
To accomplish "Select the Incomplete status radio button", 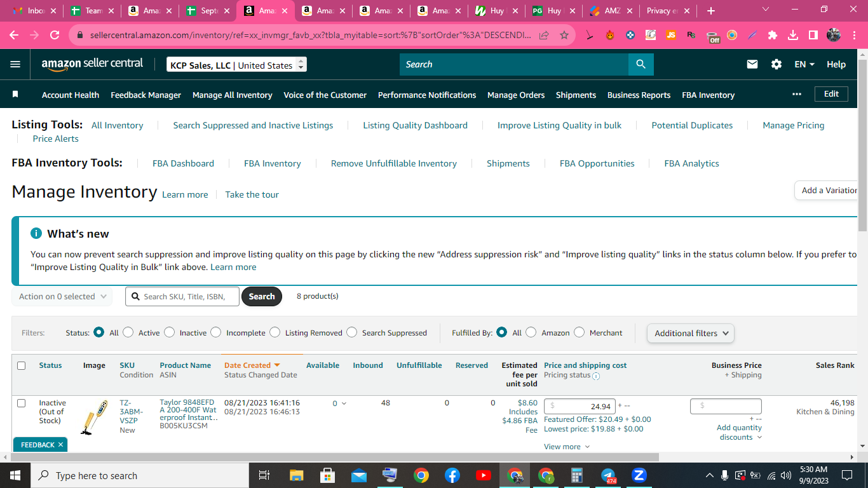I will pyautogui.click(x=216, y=332).
